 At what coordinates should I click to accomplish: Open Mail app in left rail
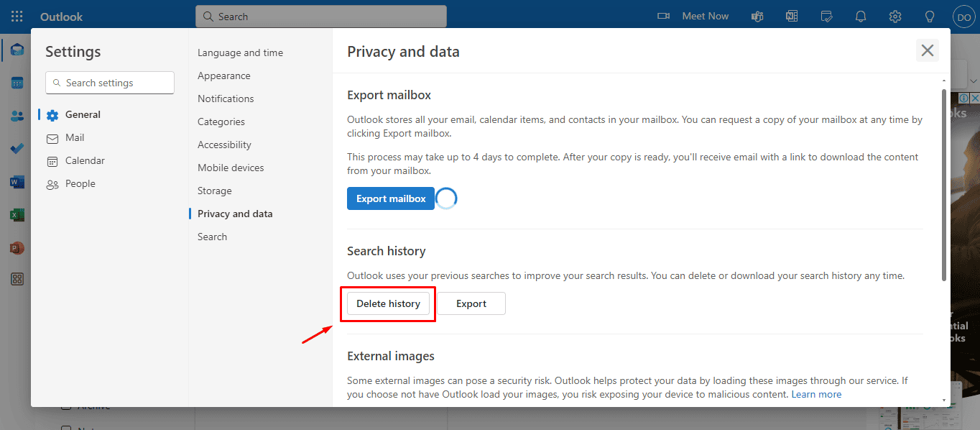point(17,50)
